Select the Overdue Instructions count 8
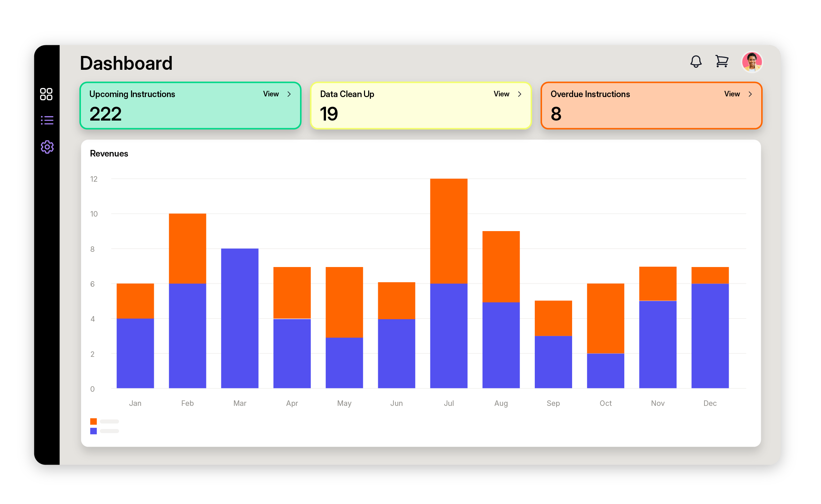821x504 pixels. point(556,114)
